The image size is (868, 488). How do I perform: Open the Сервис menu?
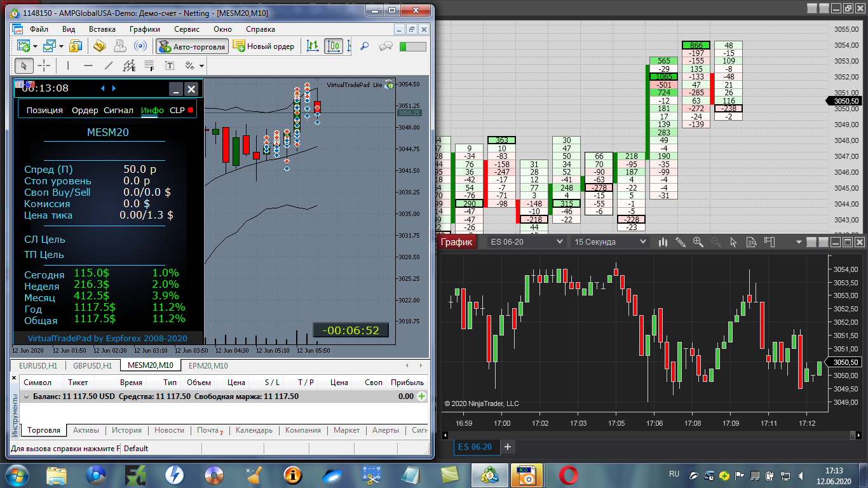pyautogui.click(x=186, y=29)
